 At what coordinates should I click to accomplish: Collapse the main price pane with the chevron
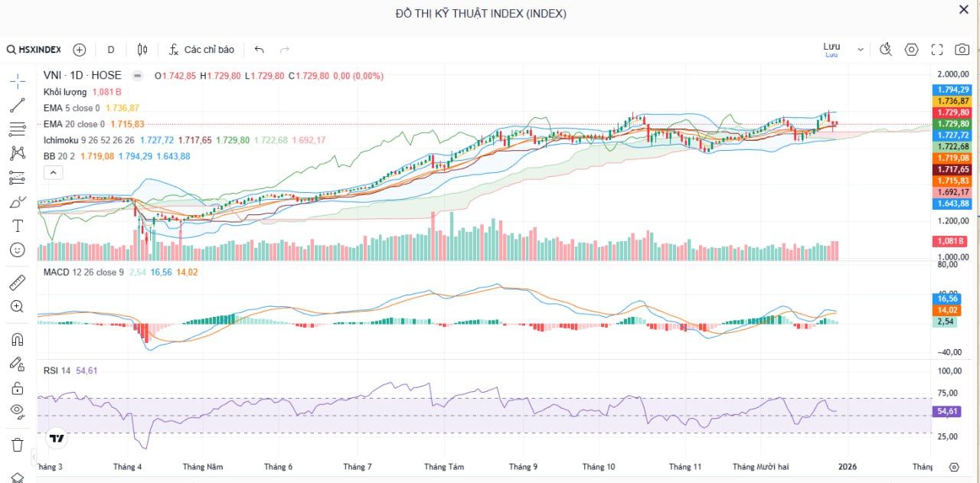pos(53,172)
